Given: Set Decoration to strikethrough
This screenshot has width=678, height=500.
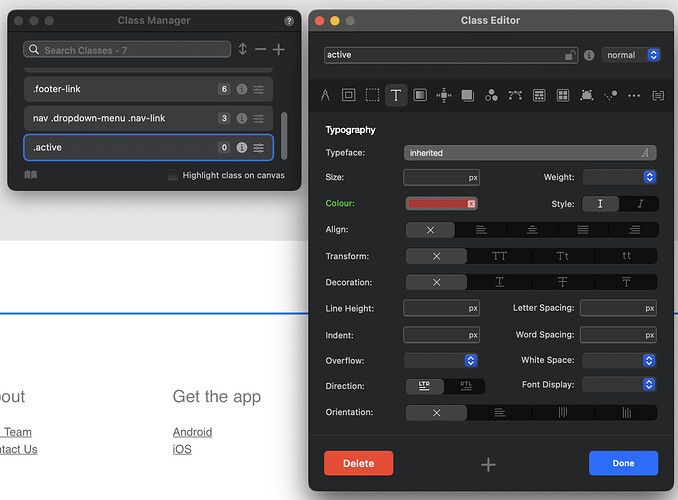Looking at the screenshot, I should pos(563,282).
